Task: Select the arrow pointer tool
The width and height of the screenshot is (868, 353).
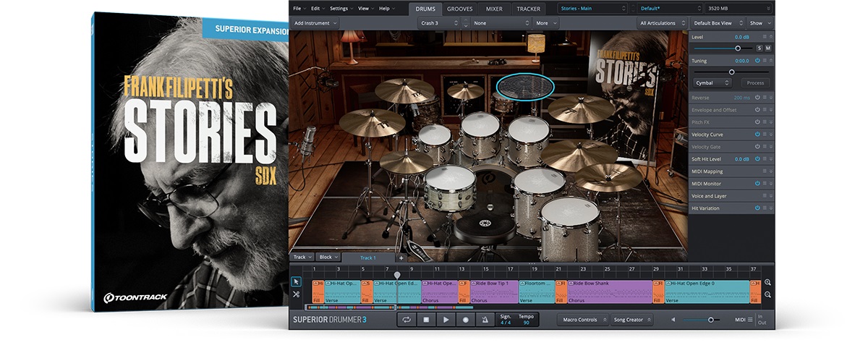Action: (x=296, y=281)
